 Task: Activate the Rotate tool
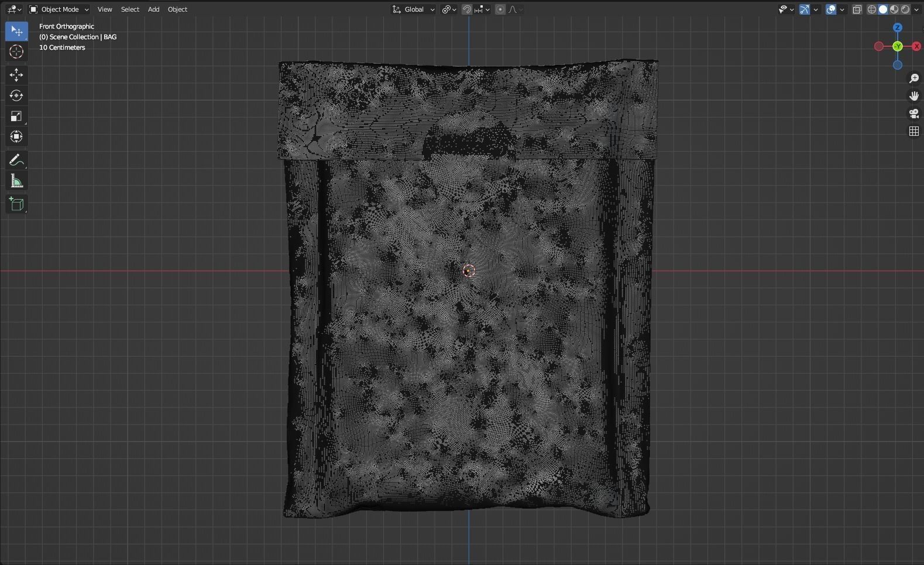[x=16, y=95]
